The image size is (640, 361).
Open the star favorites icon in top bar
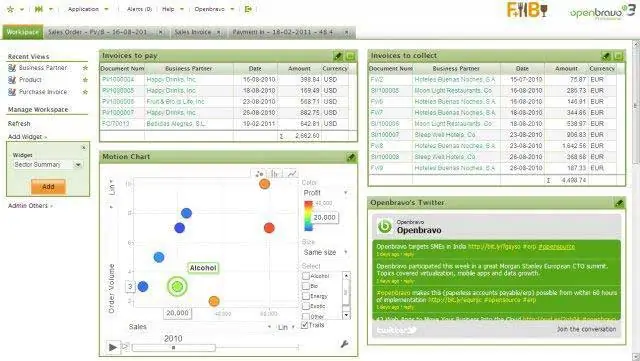11,9
